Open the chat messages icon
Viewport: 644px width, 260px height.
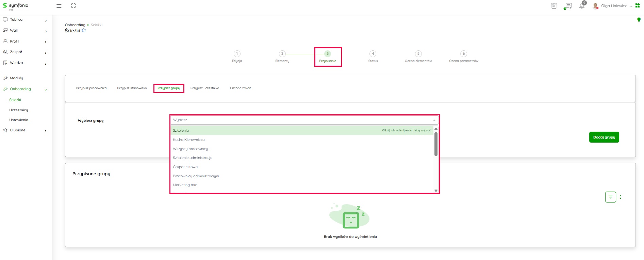[568, 6]
